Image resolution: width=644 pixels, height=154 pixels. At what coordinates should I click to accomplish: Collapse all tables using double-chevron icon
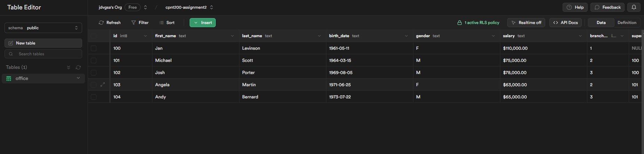coord(69,67)
